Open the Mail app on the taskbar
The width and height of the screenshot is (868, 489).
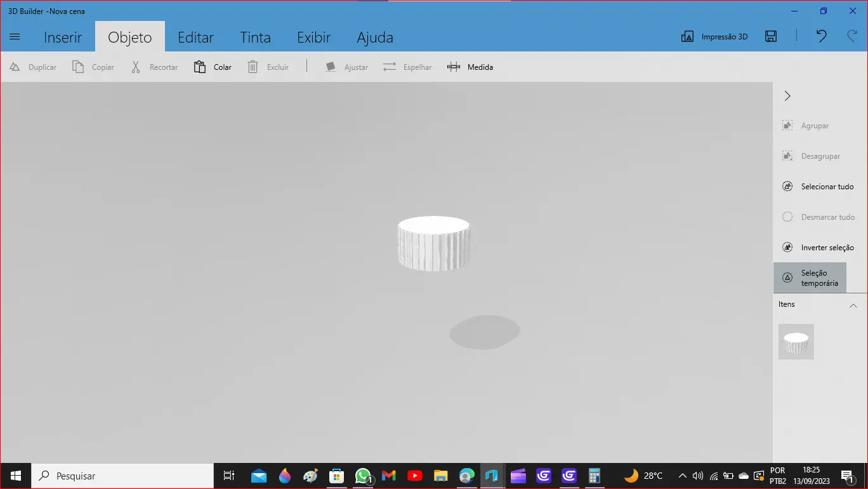(258, 476)
